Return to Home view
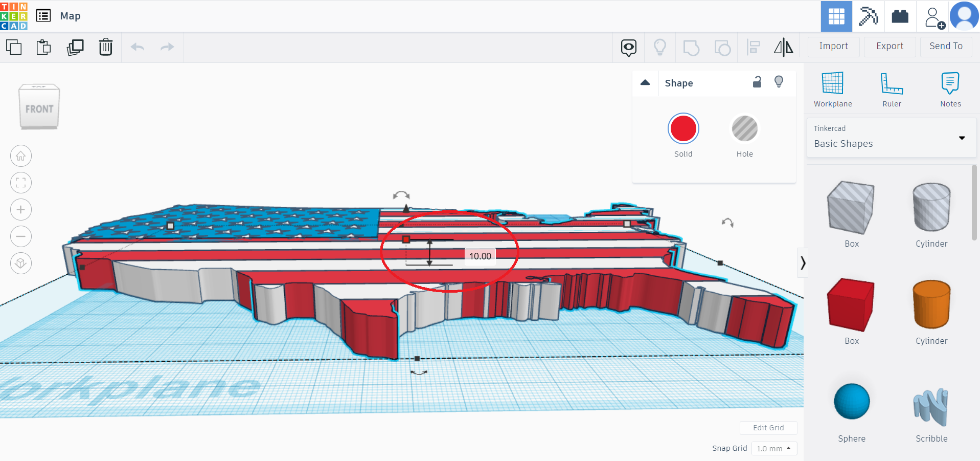 [x=21, y=156]
